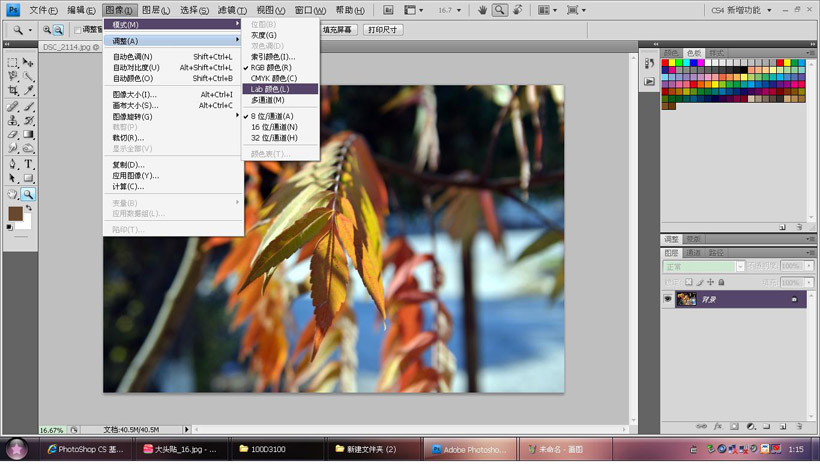Image resolution: width=820 pixels, height=467 pixels.
Task: Click the zoom out magnifier in options bar
Action: [x=58, y=30]
